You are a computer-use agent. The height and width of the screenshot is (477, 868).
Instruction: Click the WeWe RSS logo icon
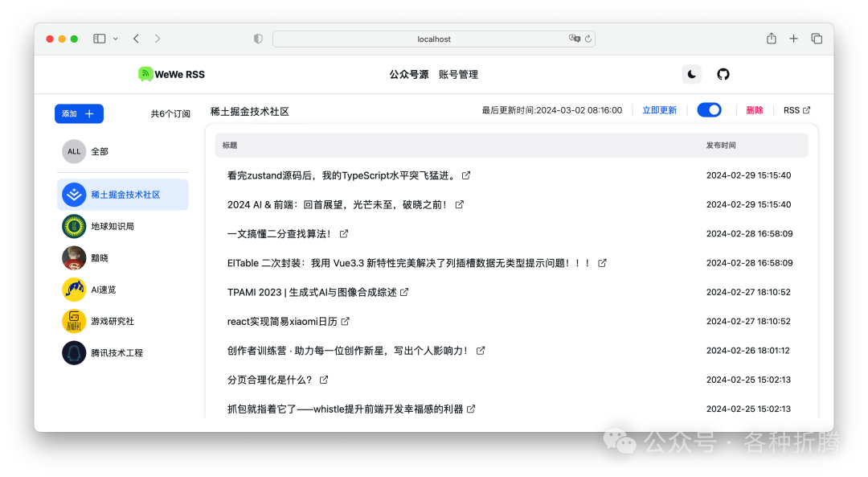pos(145,74)
